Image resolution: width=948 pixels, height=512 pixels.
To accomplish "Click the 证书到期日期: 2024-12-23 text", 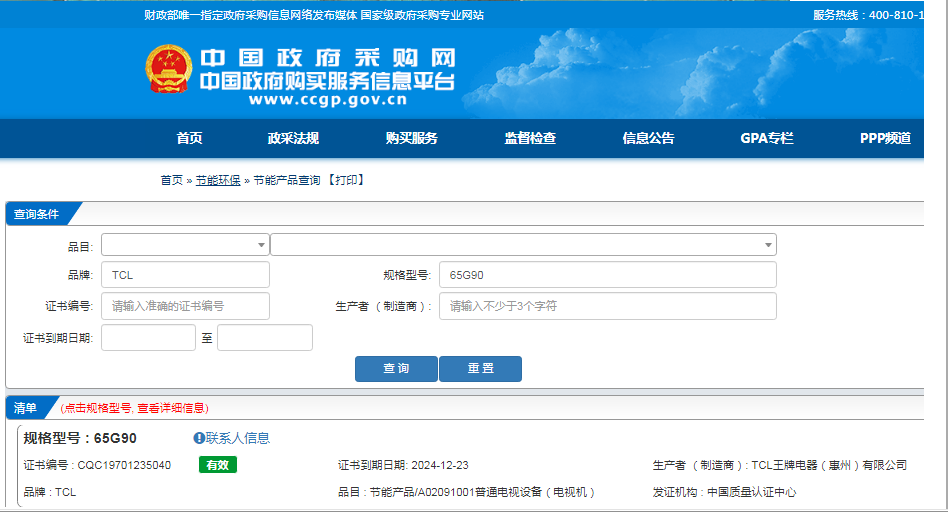I will click(403, 465).
